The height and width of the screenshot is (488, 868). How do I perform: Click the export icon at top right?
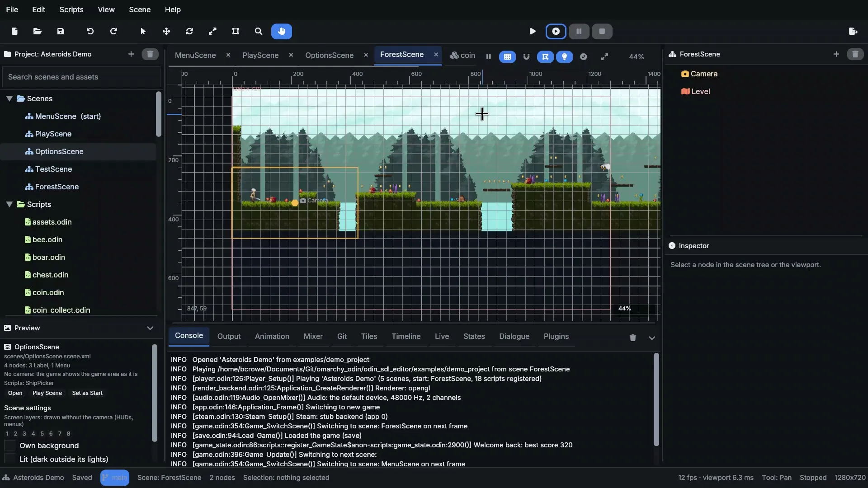point(853,31)
